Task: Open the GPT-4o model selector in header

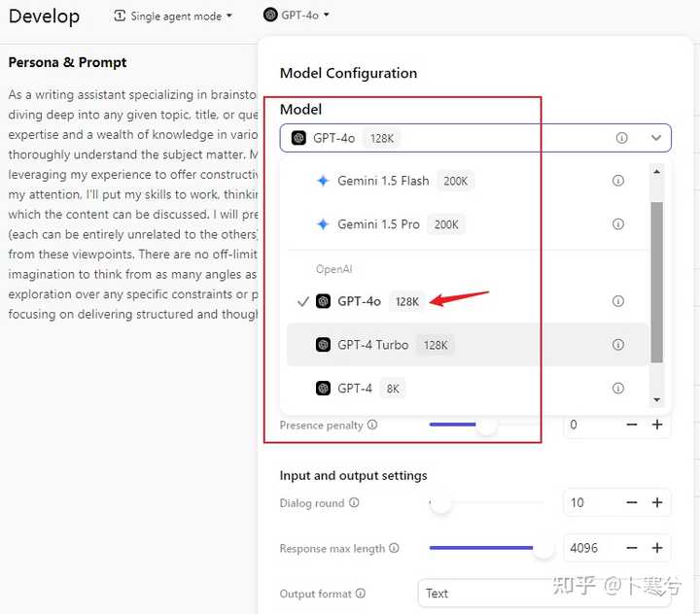Action: tap(297, 16)
